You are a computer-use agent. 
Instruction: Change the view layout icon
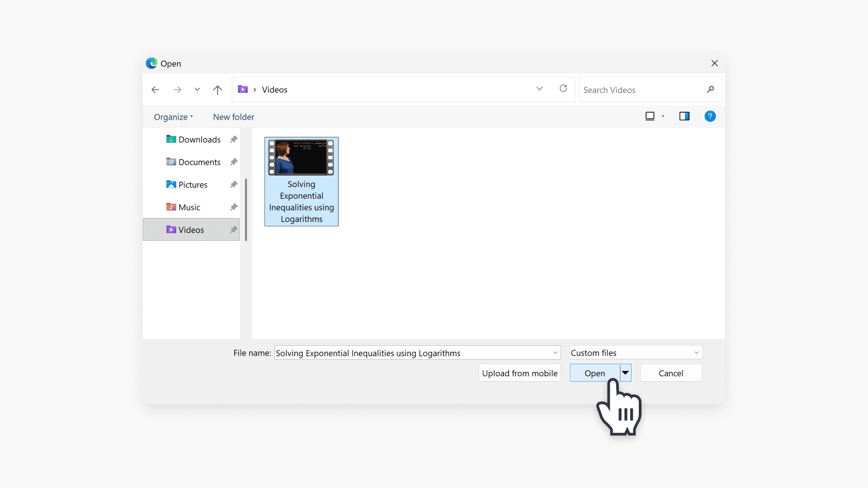pos(650,116)
